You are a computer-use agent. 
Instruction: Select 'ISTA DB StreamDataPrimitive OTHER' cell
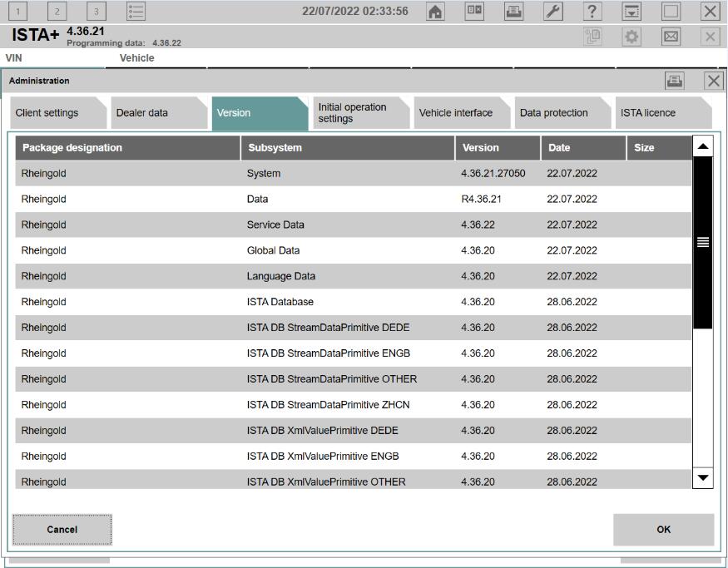(331, 379)
